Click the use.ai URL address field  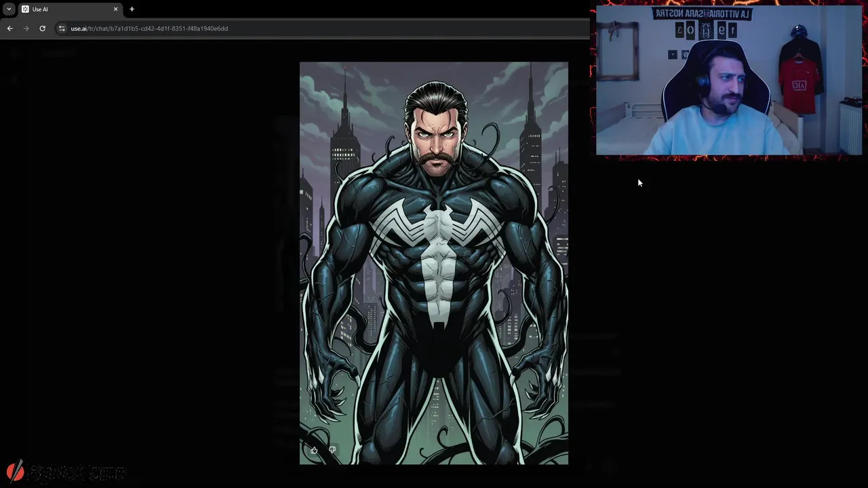pos(322,28)
